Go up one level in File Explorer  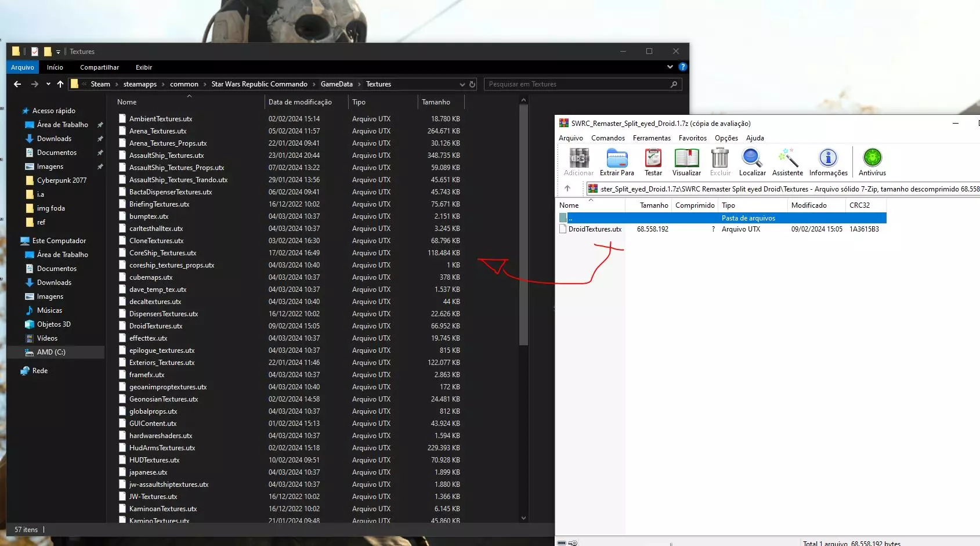[x=60, y=84]
